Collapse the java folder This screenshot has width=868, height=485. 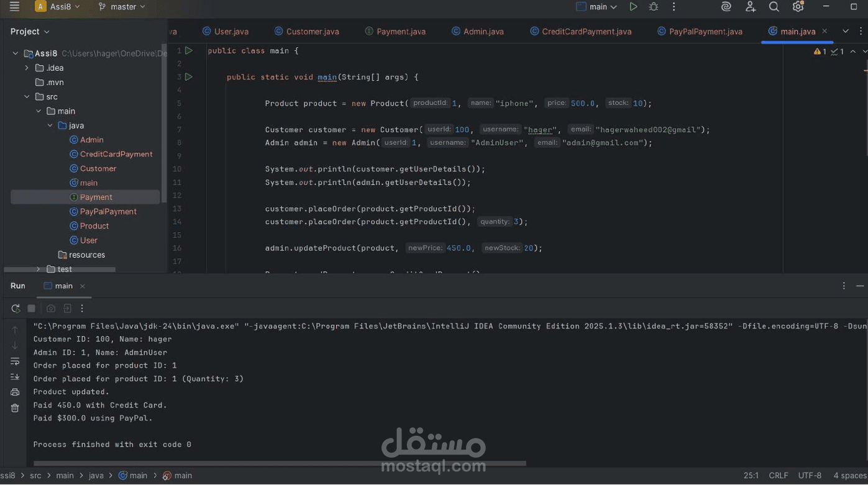coord(50,125)
